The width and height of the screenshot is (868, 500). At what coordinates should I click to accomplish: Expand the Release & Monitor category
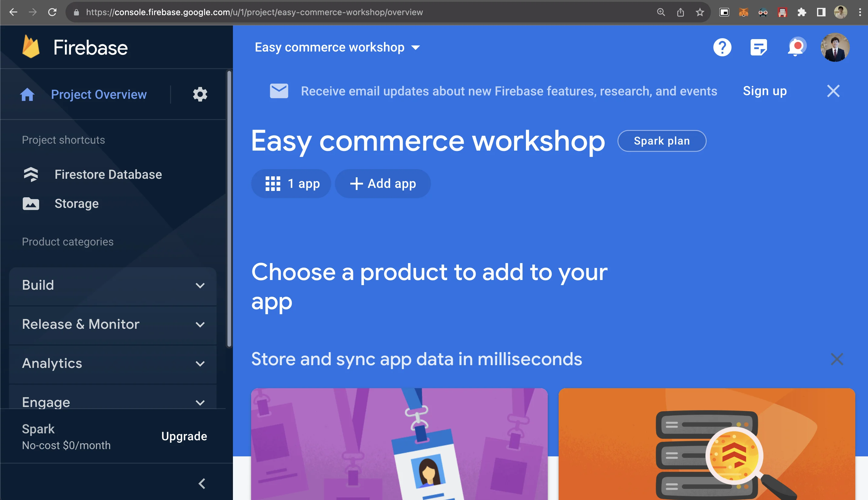click(x=113, y=325)
